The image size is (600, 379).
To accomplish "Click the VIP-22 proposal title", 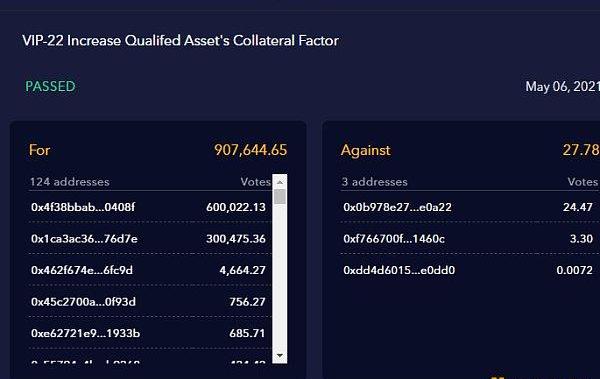I will [181, 41].
